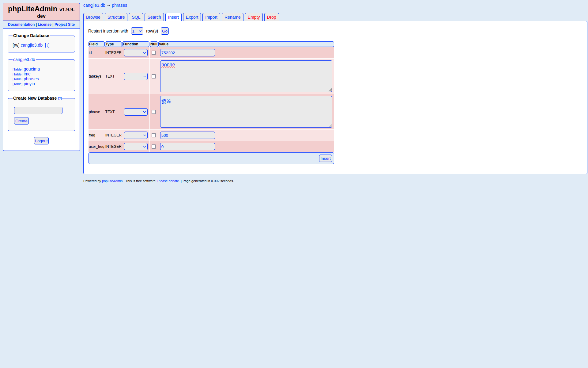This screenshot has height=368, width=588.
Task: Click the Logout button
Action: (x=41, y=141)
